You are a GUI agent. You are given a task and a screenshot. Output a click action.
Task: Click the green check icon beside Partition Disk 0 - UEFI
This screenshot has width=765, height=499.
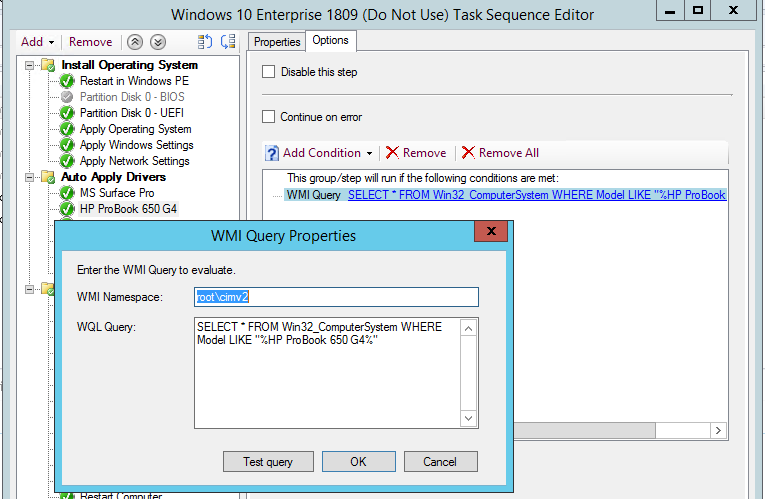(x=67, y=113)
